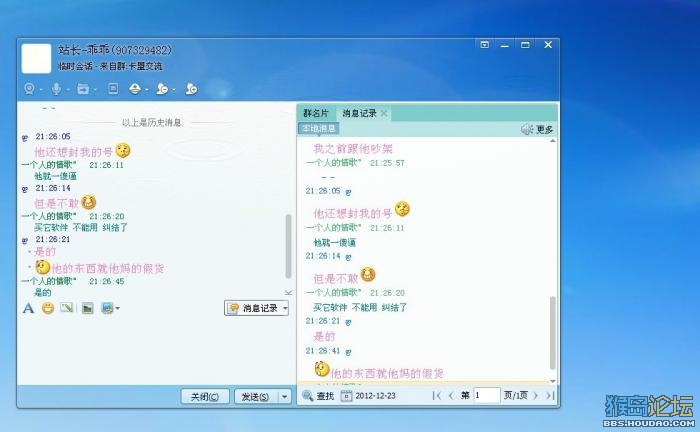
Task: Click the message input text area
Action: tap(156, 350)
